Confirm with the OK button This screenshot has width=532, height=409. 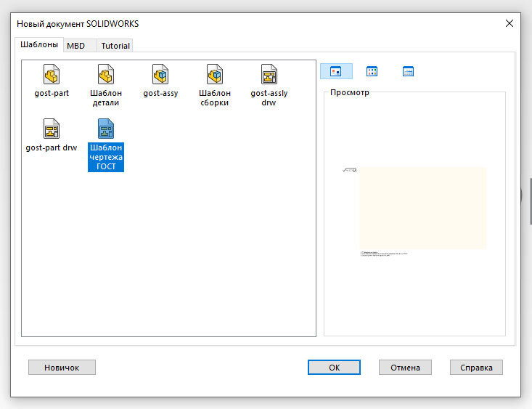(x=334, y=368)
